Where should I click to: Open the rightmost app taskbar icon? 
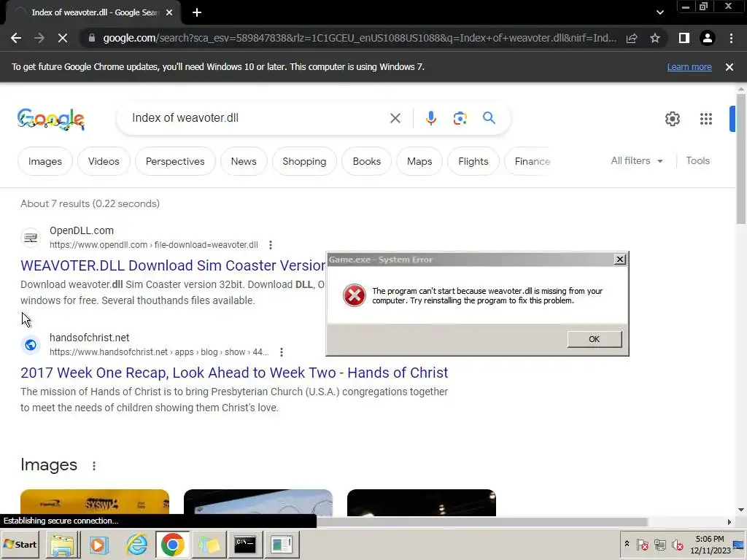click(282, 544)
